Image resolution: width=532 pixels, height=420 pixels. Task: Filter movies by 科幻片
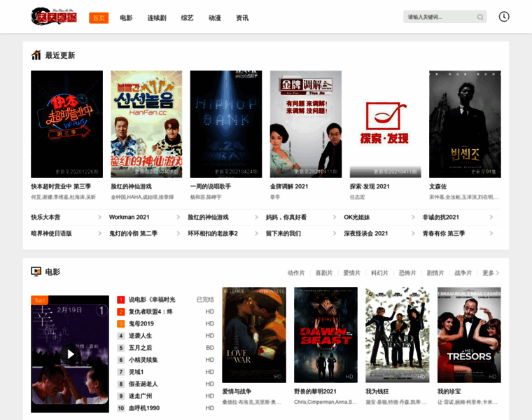[x=379, y=273]
